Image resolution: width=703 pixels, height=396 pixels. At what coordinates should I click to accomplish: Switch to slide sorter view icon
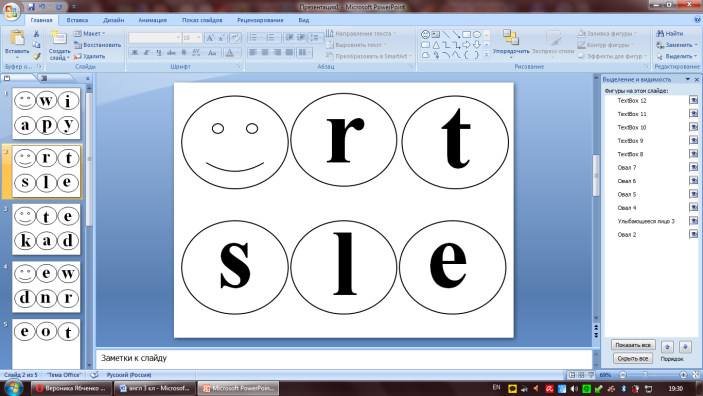tap(581, 374)
